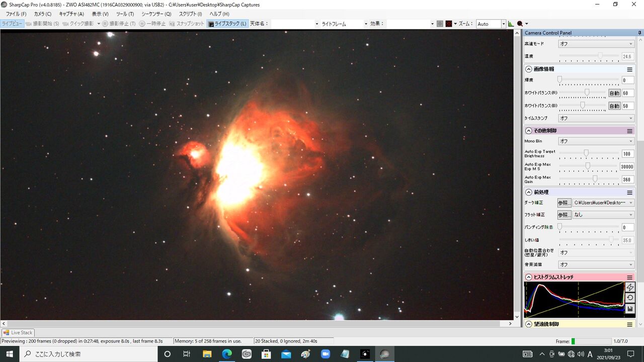Screen dimensions: 644x362
Task: Click 自動 button for ホワイトバランス(R)
Action: (x=614, y=93)
